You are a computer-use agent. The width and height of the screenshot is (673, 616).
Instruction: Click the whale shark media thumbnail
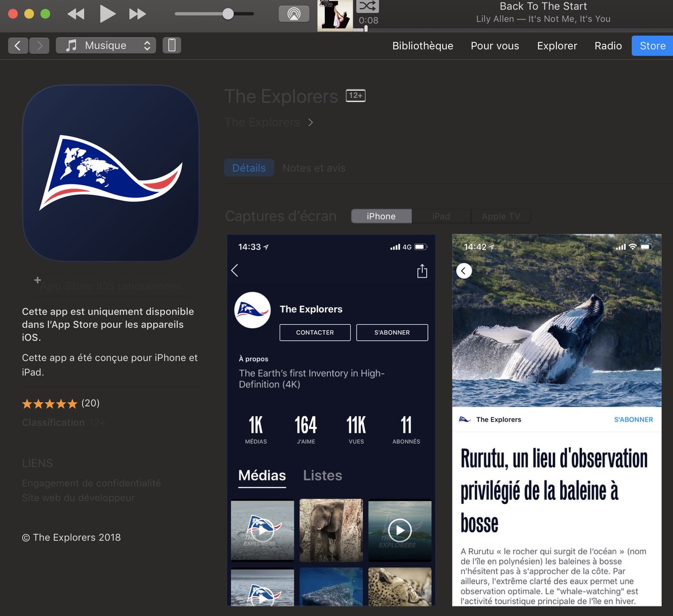point(331,586)
